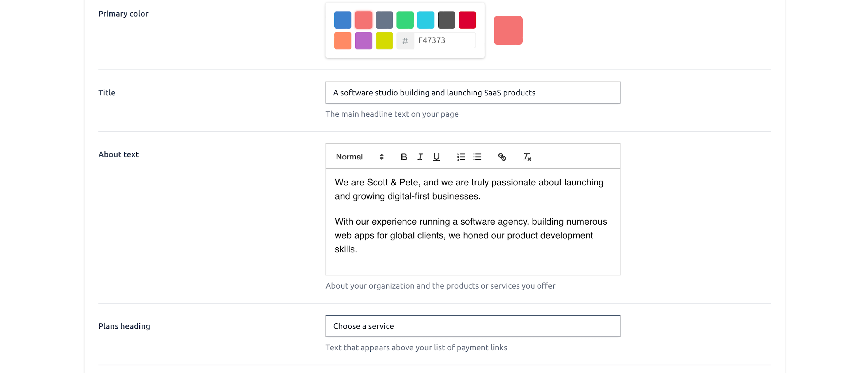
Task: Apply italic formatting in the editor toolbar
Action: [420, 157]
